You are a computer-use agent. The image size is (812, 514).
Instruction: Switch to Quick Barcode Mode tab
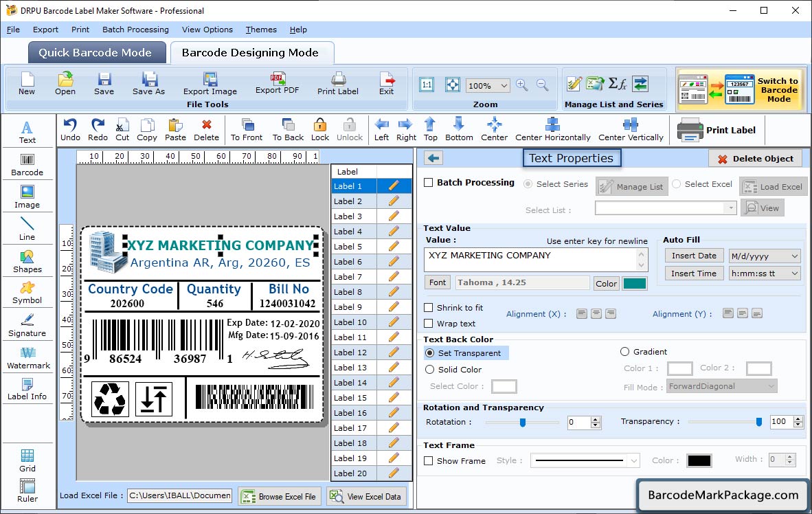pyautogui.click(x=97, y=52)
